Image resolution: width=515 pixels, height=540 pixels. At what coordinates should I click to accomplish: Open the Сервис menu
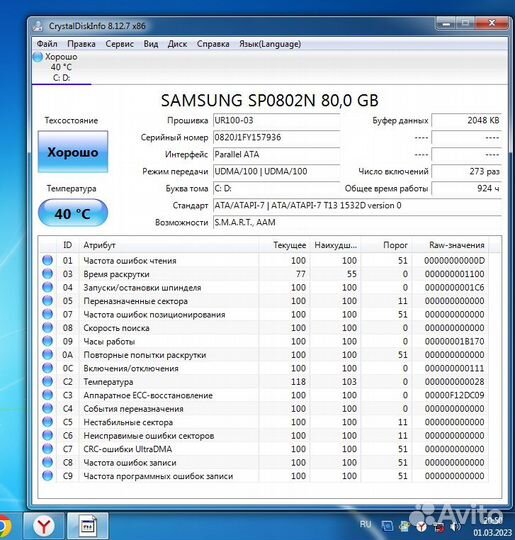[120, 44]
